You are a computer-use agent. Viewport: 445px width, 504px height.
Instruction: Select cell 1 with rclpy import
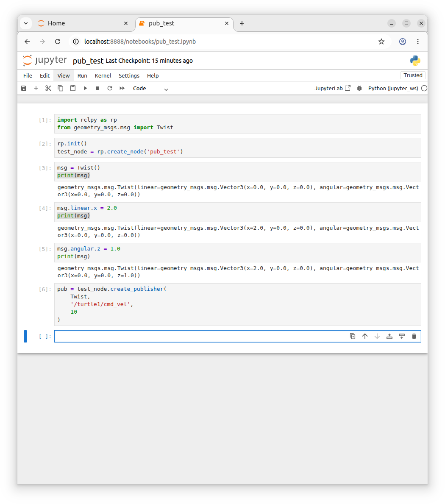click(237, 124)
